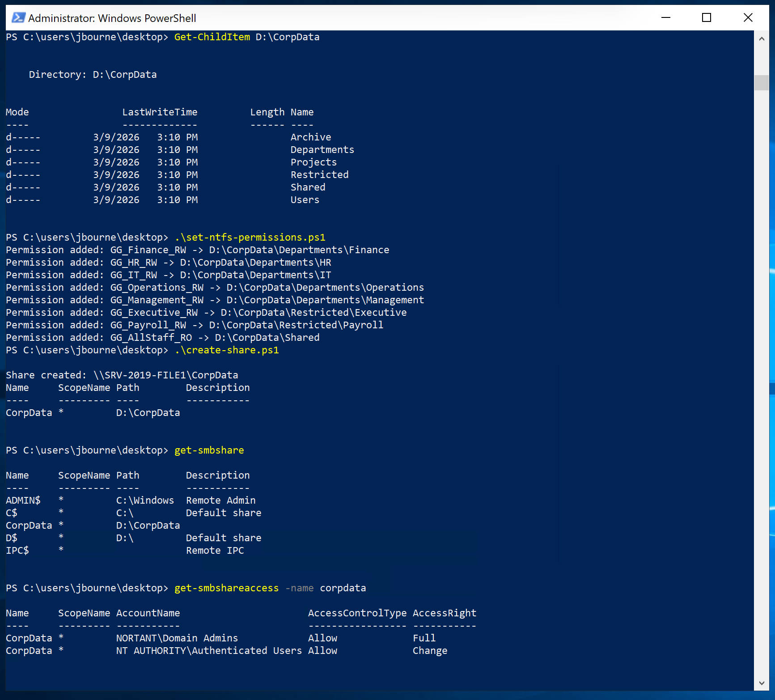The width and height of the screenshot is (775, 700).
Task: Minimize the PowerShell window
Action: (x=666, y=18)
